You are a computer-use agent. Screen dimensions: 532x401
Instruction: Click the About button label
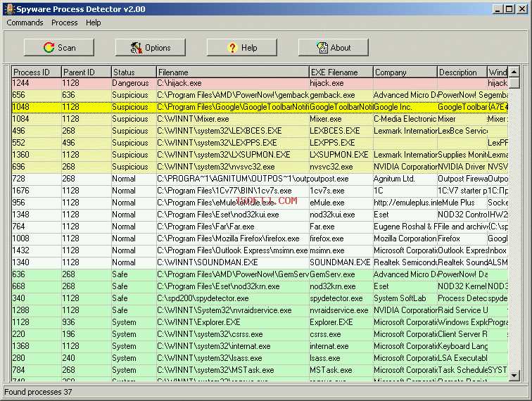pos(341,48)
